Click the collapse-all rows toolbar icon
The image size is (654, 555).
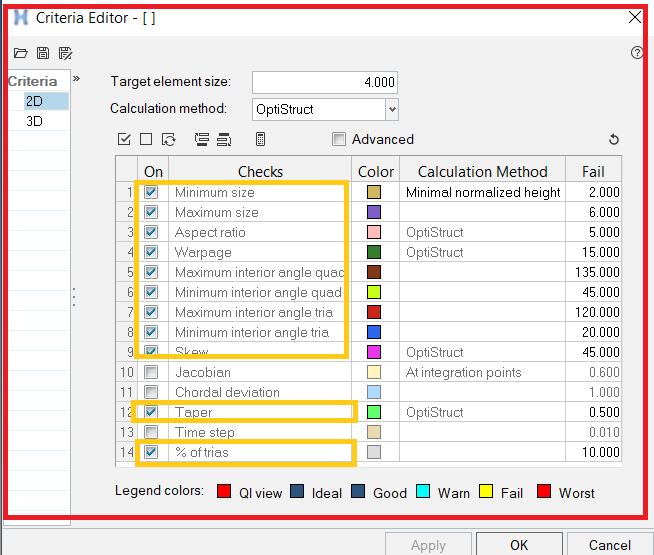224,139
